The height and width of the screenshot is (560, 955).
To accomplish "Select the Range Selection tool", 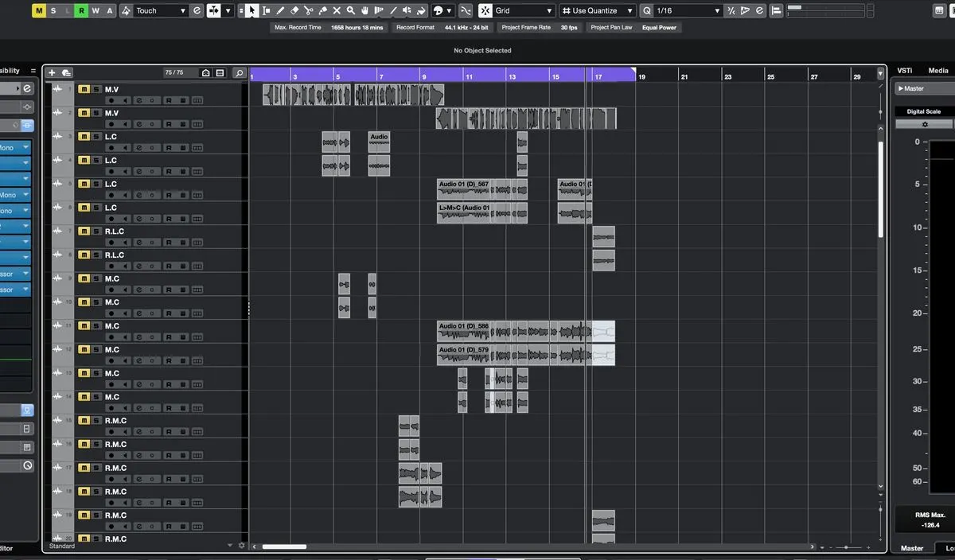I will point(266,10).
